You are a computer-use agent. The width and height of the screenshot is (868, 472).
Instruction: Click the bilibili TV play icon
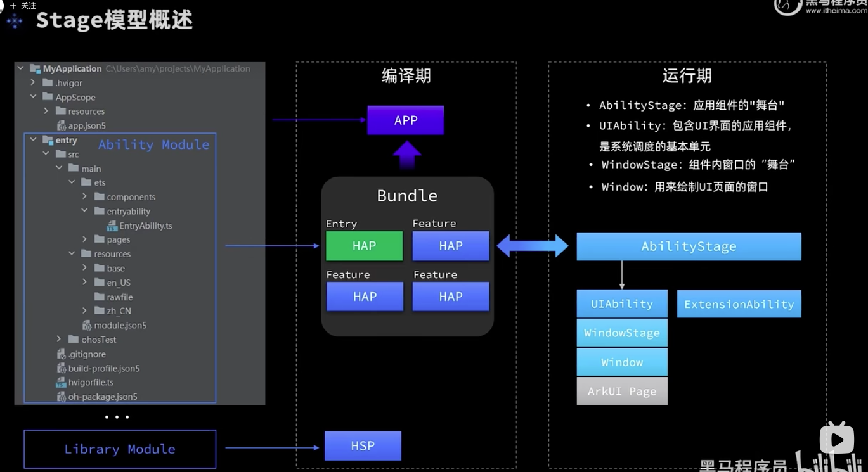(836, 440)
